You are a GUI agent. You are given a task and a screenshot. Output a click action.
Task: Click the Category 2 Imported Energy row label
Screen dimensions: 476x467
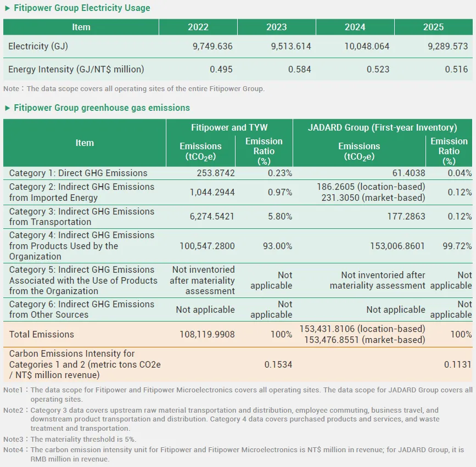82,192
